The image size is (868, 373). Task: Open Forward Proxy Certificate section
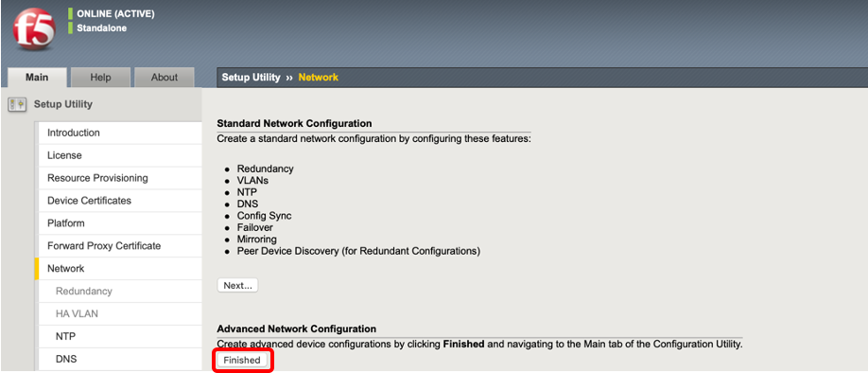120,245
